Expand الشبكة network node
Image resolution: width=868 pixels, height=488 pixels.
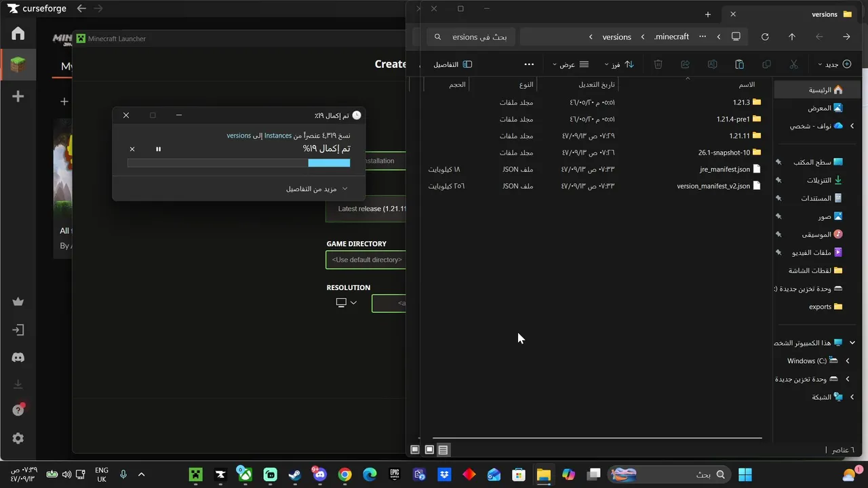pos(852,397)
